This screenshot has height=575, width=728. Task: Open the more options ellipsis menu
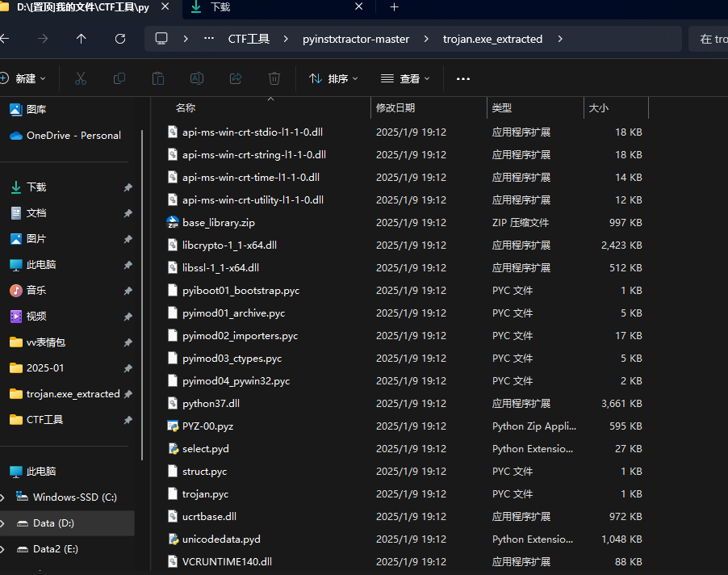[463, 78]
